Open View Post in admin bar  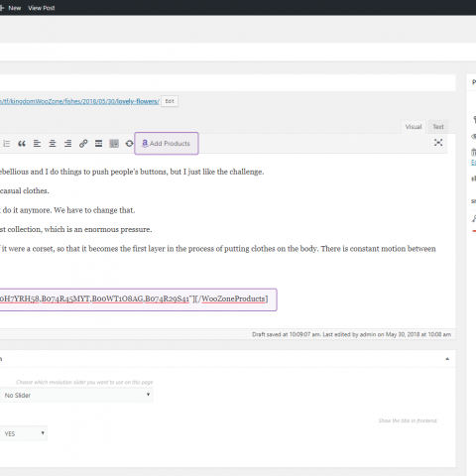click(42, 8)
